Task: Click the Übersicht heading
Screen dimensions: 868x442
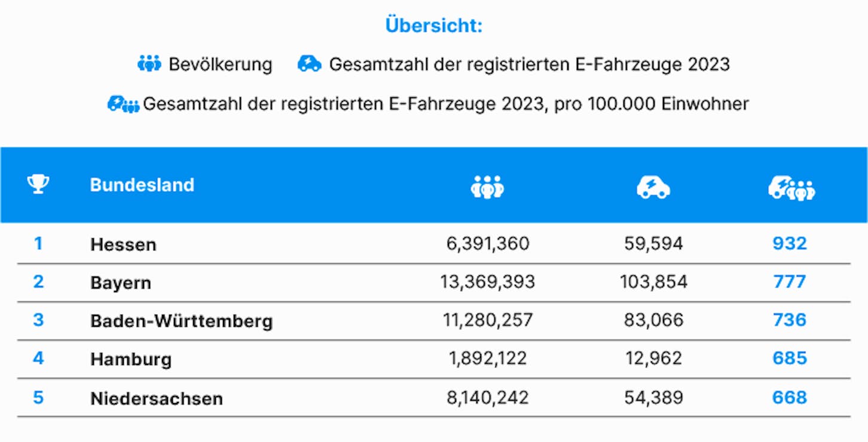Action: tap(434, 26)
